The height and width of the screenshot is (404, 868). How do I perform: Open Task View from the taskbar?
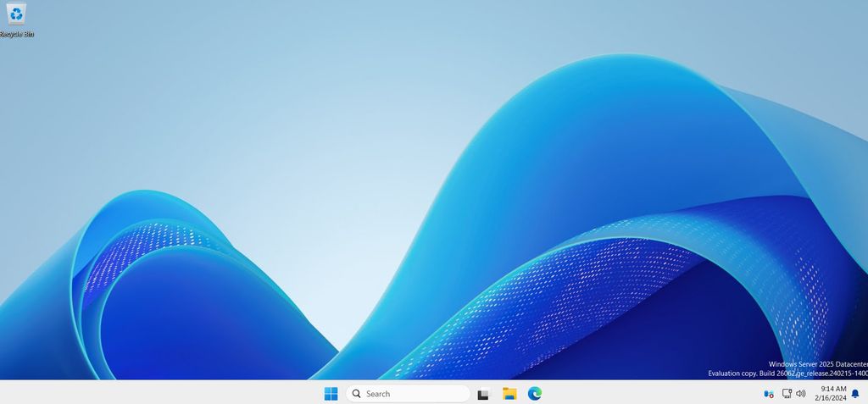pos(483,394)
